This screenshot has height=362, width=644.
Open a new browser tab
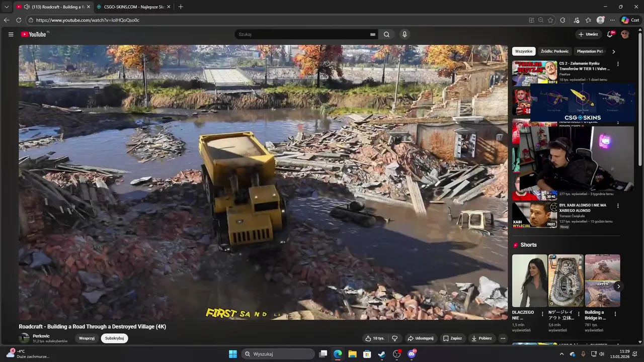tap(181, 7)
